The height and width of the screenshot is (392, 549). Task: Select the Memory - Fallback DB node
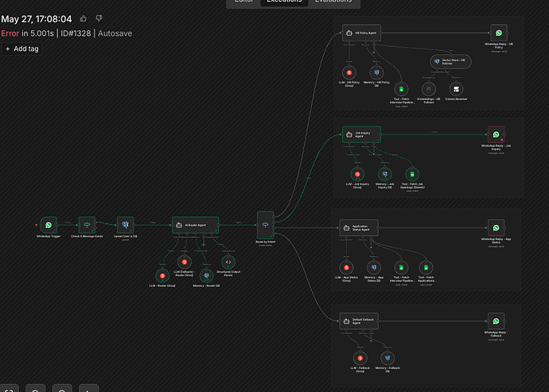pos(387,358)
